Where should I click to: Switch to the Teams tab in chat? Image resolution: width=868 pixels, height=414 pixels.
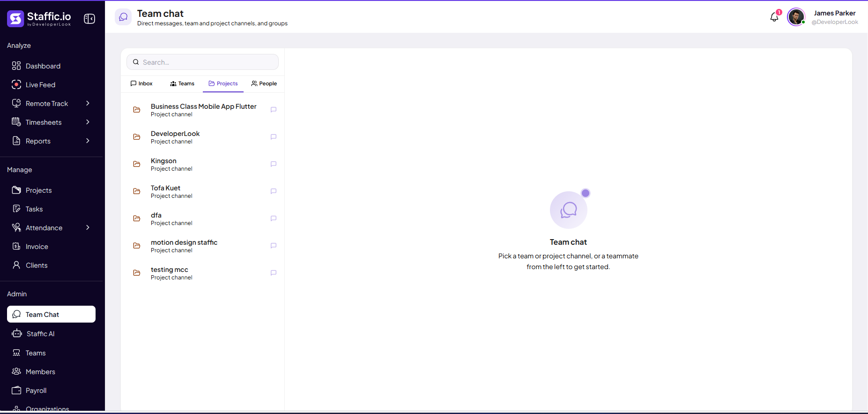(182, 83)
